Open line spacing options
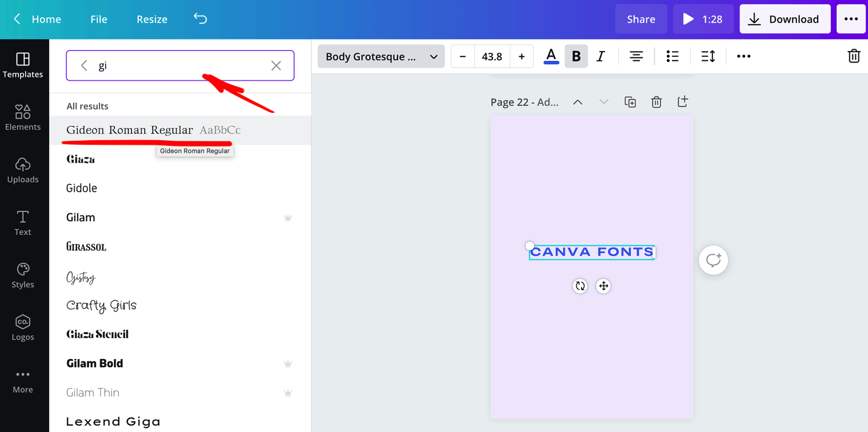This screenshot has height=432, width=868. 708,56
